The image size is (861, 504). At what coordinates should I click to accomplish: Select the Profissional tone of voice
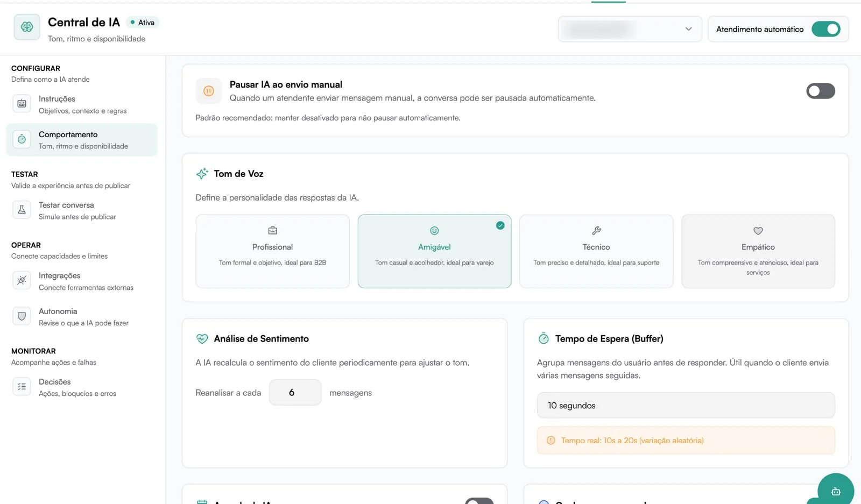click(273, 251)
